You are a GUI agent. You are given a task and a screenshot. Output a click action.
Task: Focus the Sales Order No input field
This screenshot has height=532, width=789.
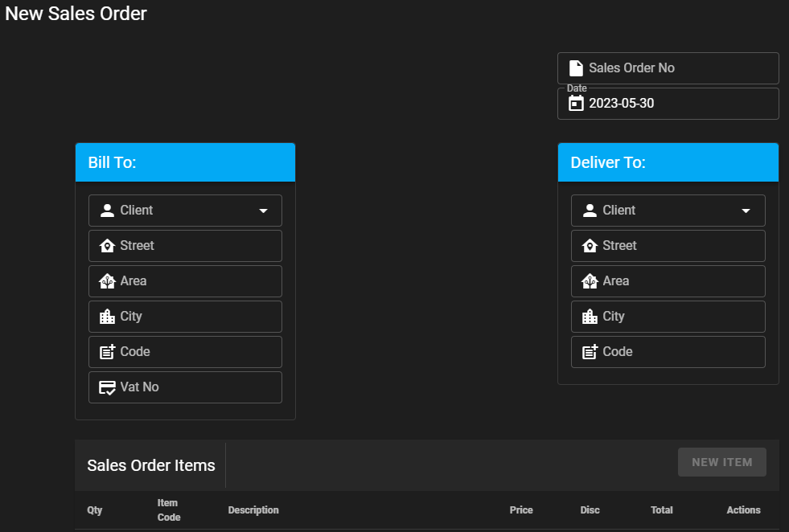pyautogui.click(x=676, y=68)
